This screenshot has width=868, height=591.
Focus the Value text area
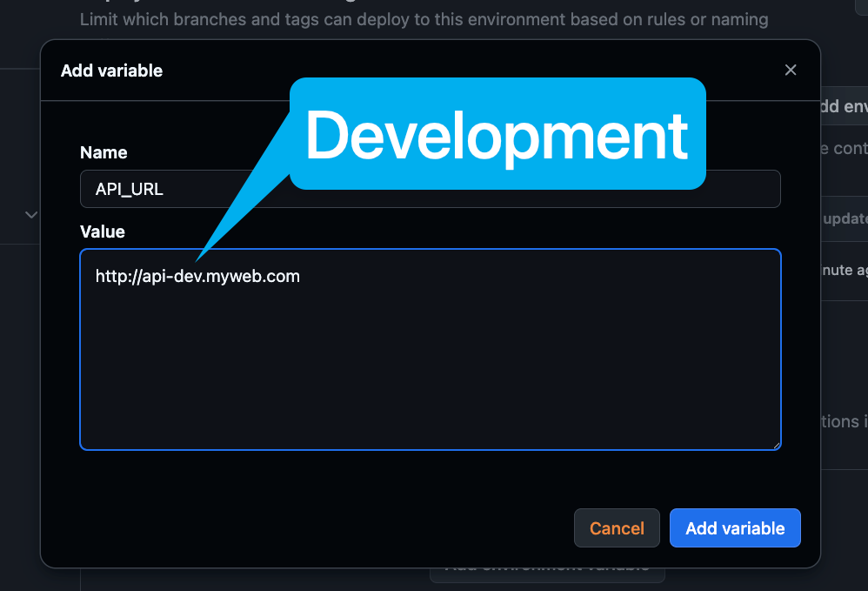[430, 366]
